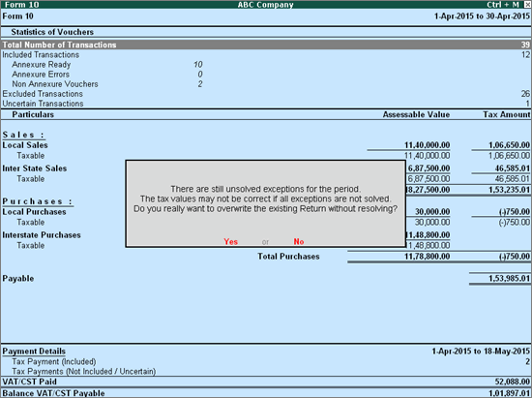
Task: Open Uncertain Transactions line
Action: coord(266,104)
